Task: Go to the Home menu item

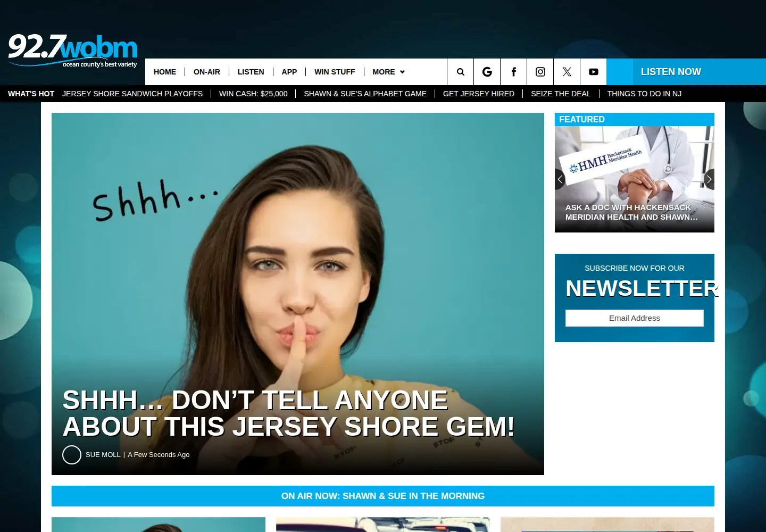Action: point(165,72)
